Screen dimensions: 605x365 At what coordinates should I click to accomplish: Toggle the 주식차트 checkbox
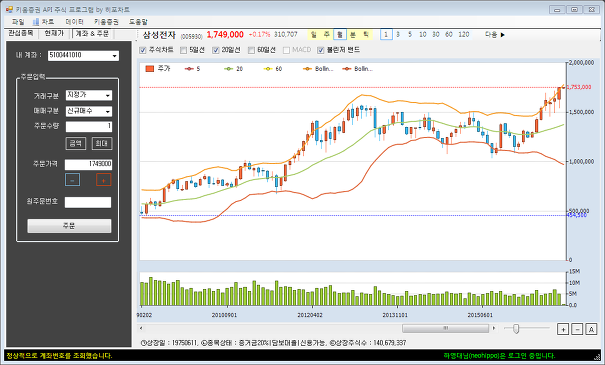(x=143, y=50)
